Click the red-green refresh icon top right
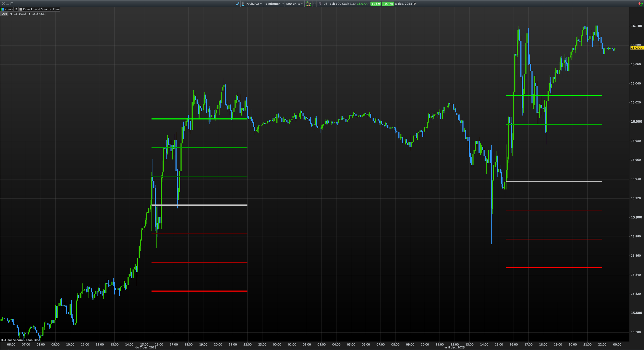644x350 pixels. click(641, 4)
